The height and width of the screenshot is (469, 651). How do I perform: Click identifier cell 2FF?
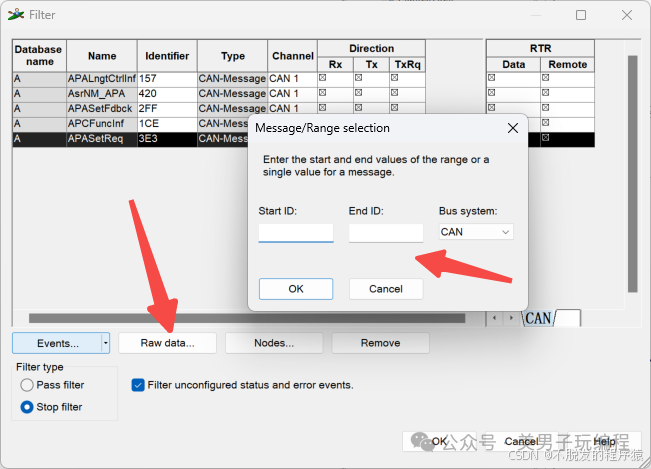(x=167, y=109)
